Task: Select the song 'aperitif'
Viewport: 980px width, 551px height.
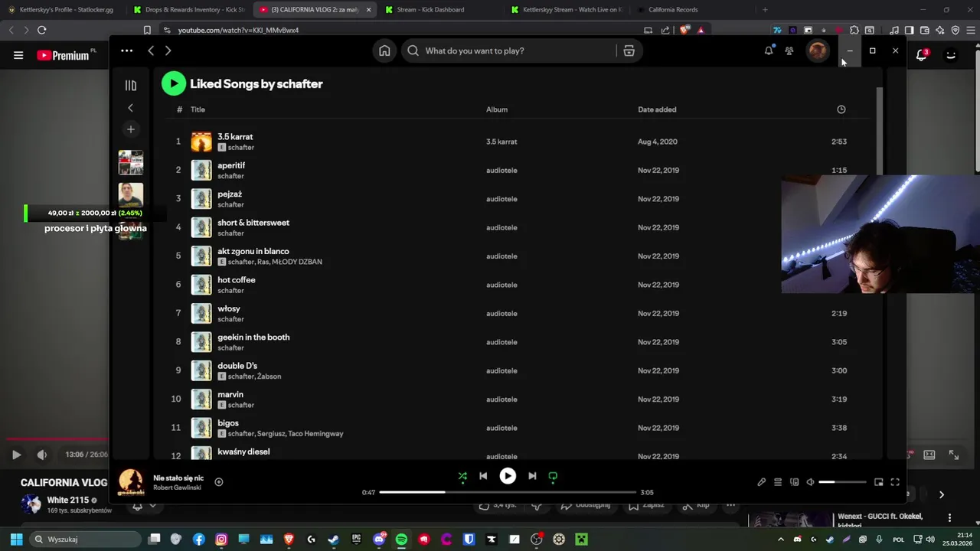Action: (231, 165)
